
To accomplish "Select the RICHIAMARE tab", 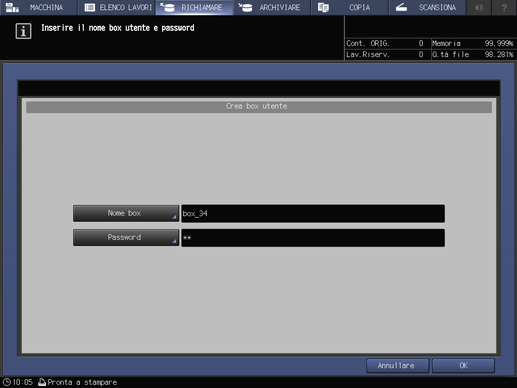I will coord(194,7).
